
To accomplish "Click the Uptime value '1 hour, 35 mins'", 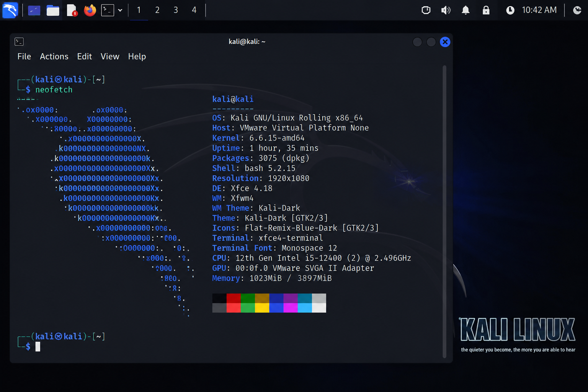I will [284, 148].
